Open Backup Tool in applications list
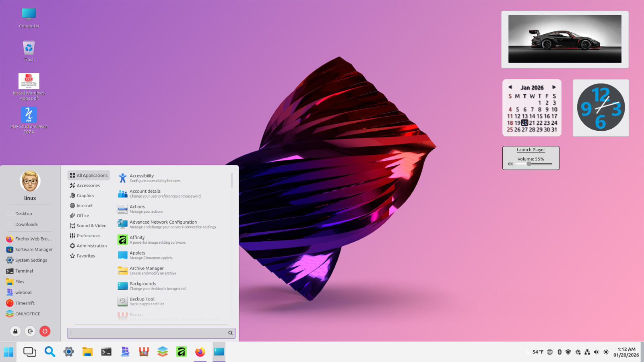The width and height of the screenshot is (644, 362). tap(173, 301)
